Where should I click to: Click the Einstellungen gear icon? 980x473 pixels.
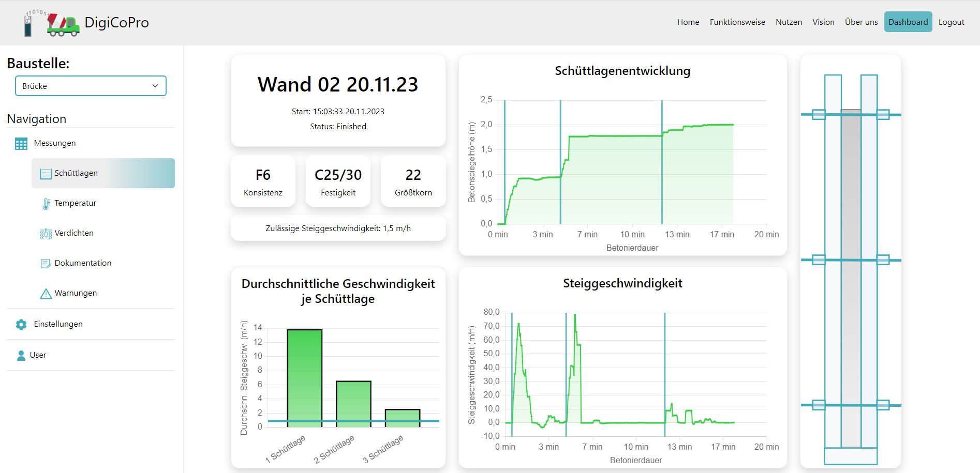(21, 325)
